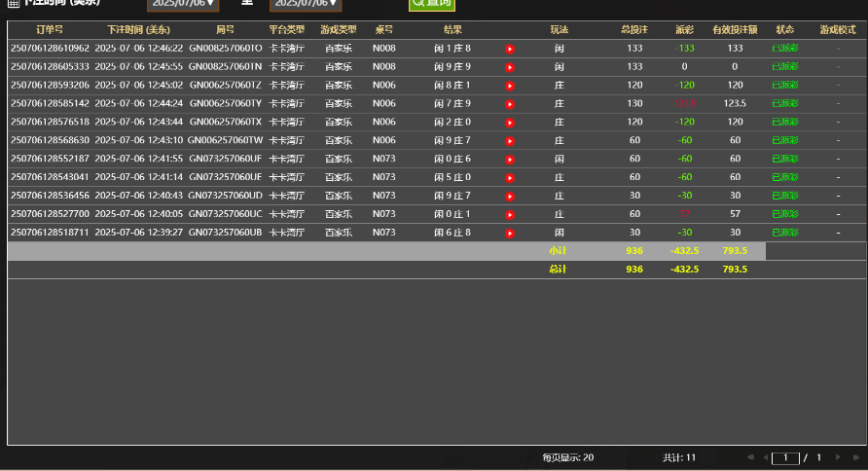The width and height of the screenshot is (868, 471).
Task: Click the 派彩 column header
Action: tap(684, 30)
